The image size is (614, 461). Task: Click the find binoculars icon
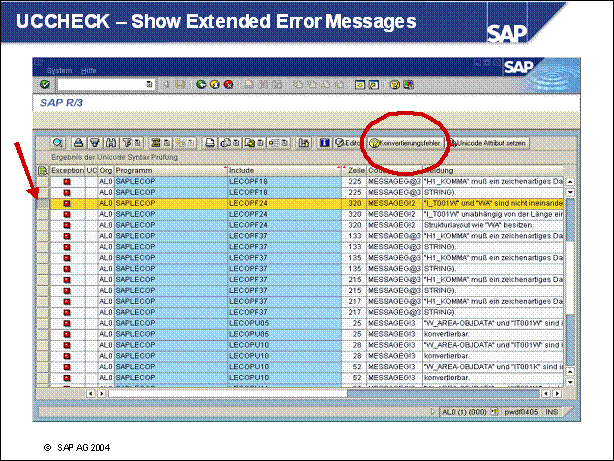point(109,143)
